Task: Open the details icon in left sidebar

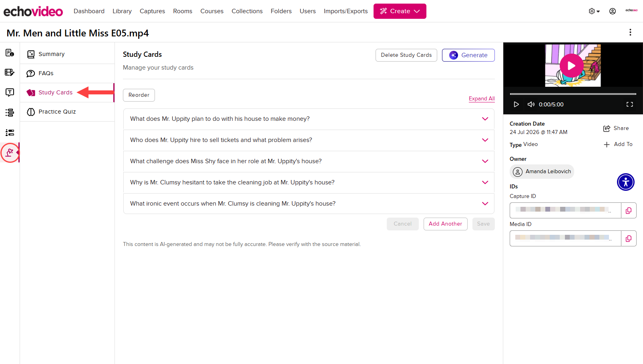Action: 10,53
